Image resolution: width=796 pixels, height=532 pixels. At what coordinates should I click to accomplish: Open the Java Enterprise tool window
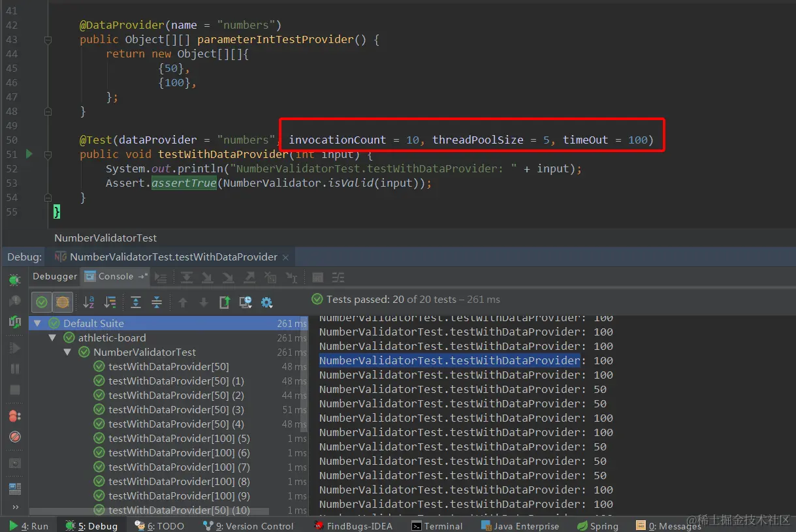point(520,525)
